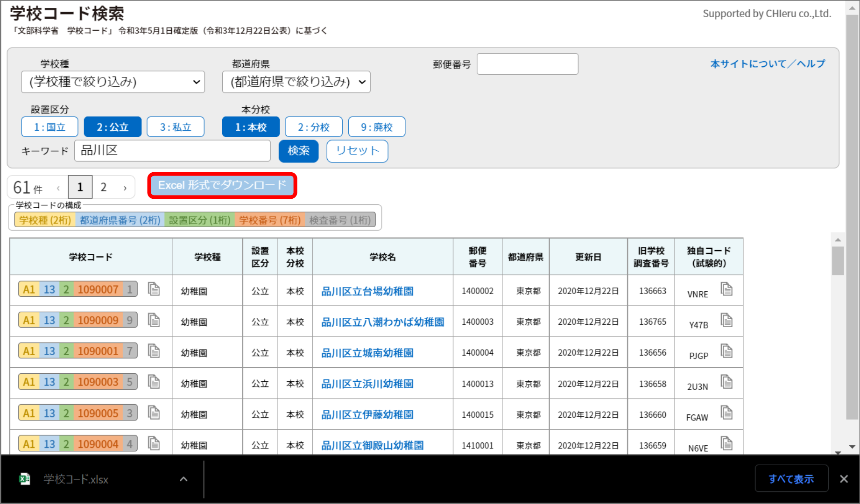Open 本サイトについて／ヘルプ link
860x504 pixels.
pyautogui.click(x=768, y=64)
